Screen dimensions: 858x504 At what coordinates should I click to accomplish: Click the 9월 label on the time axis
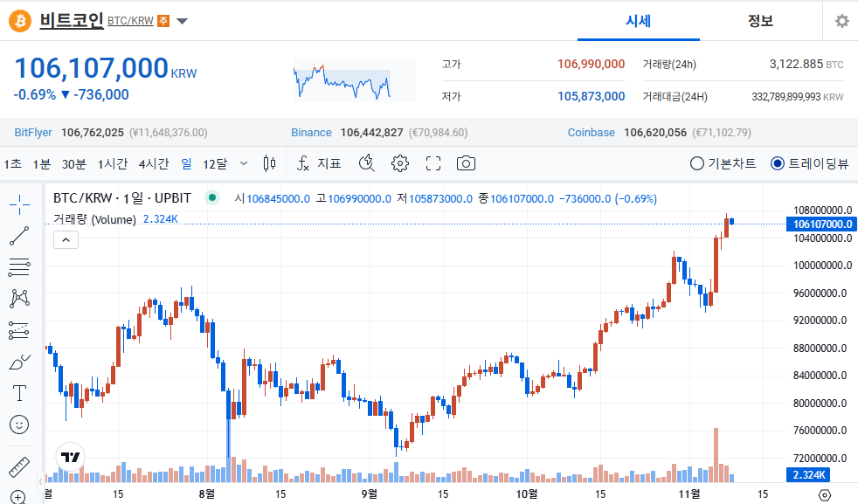(x=370, y=494)
